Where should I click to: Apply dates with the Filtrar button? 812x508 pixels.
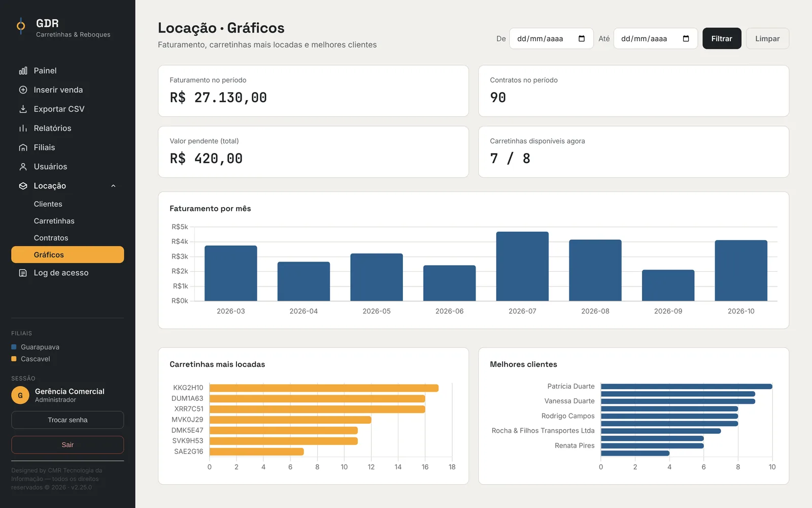click(x=722, y=39)
